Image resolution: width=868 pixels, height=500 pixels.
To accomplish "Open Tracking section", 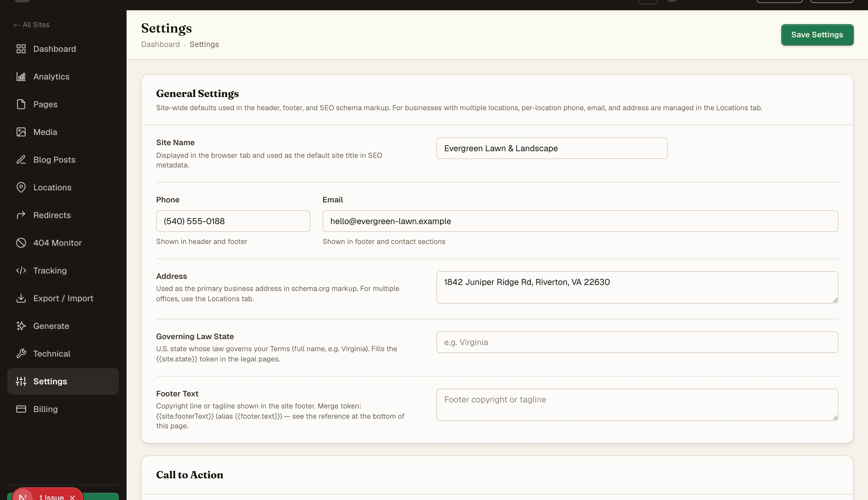I will tap(63, 270).
